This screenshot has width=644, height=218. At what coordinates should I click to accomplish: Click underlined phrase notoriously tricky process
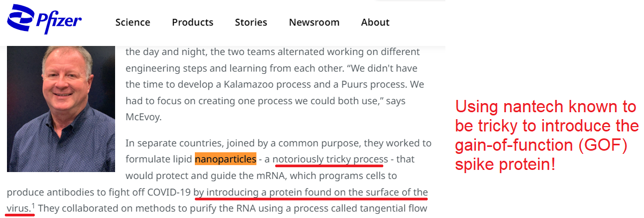[x=330, y=159]
